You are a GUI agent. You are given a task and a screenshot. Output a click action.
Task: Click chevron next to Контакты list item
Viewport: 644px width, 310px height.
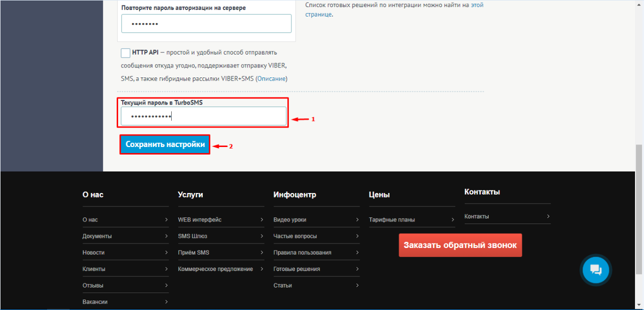pyautogui.click(x=548, y=216)
